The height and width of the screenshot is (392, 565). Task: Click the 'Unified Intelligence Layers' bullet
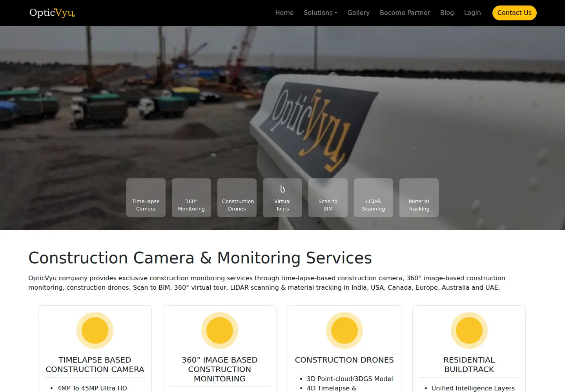[x=473, y=388]
